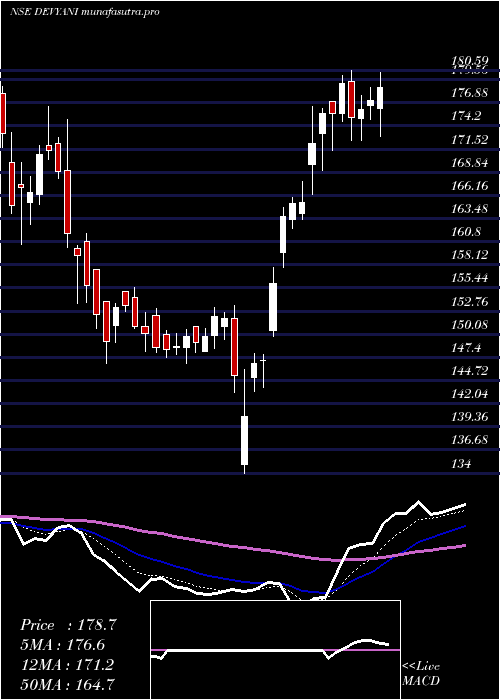The width and height of the screenshot is (500, 700).
Task: Click the <<Live MACD label
Action: [421, 673]
